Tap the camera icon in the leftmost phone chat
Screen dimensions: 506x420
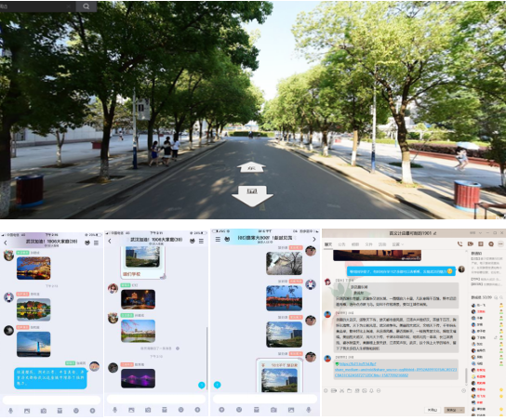[44, 411]
